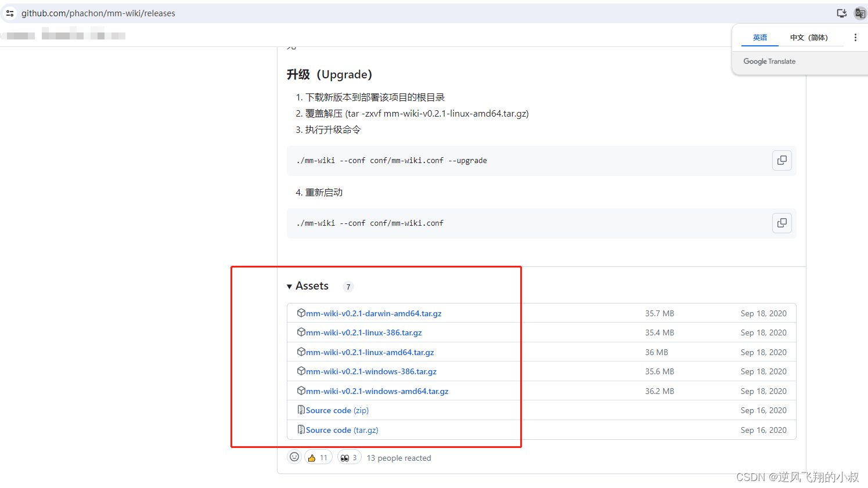This screenshot has height=488, width=868.
Task: Click the 36 MB size of linux-amd64 asset
Action: (x=657, y=352)
